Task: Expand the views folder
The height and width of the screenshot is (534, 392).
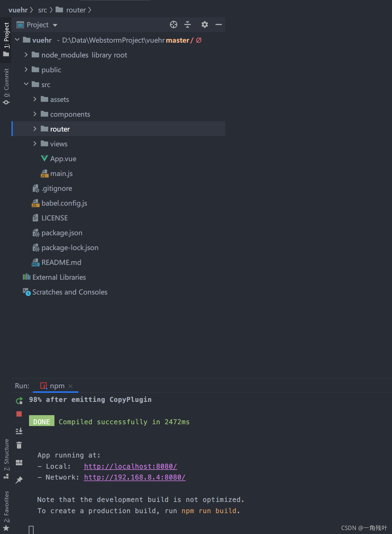Action: click(35, 143)
